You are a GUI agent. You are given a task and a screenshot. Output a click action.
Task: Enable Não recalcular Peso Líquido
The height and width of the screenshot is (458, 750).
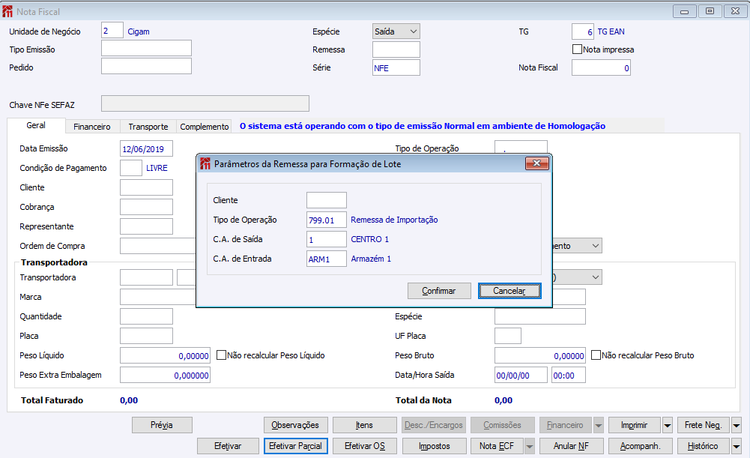coord(221,355)
